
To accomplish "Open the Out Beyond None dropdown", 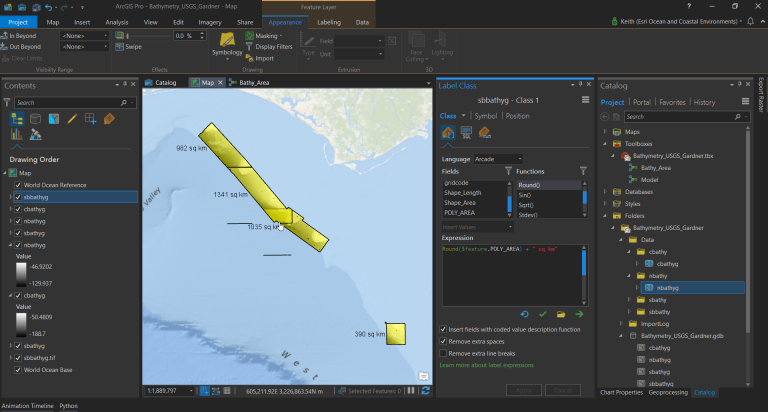I will click(84, 47).
